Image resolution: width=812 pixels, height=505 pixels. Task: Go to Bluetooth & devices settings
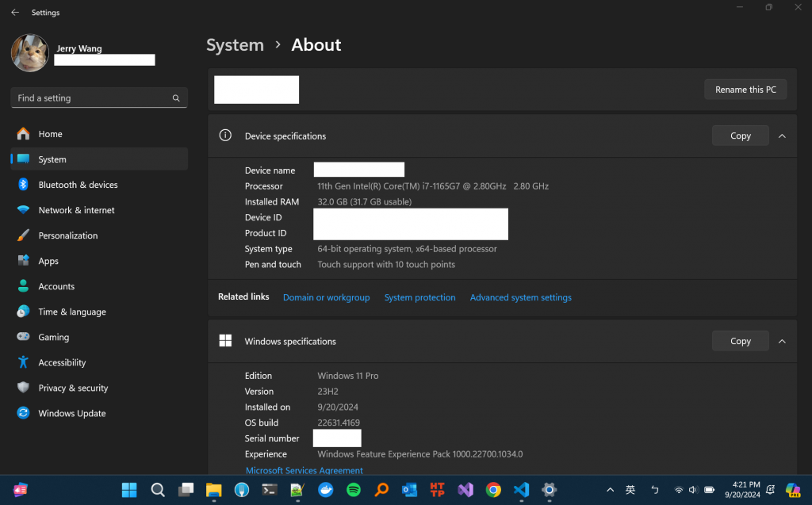tap(78, 185)
